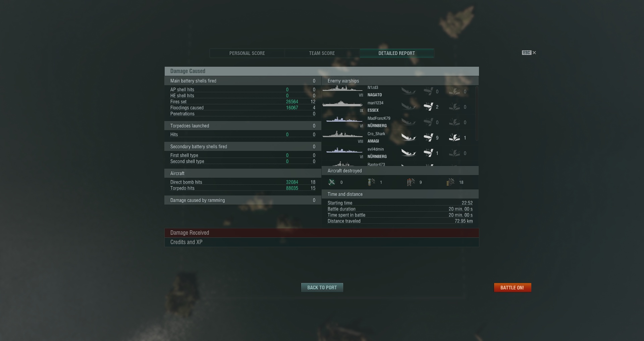Click the Back to Port button
644x341 pixels.
pos(322,288)
